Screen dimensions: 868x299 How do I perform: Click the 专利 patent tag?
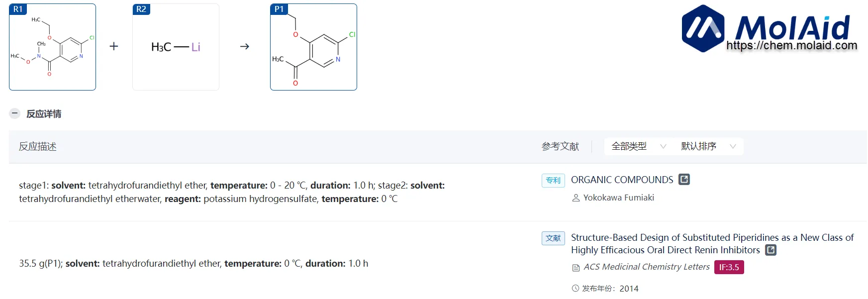tap(553, 180)
